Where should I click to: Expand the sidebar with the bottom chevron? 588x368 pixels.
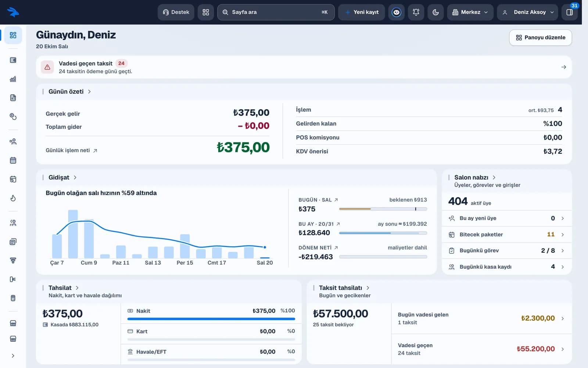pyautogui.click(x=13, y=356)
